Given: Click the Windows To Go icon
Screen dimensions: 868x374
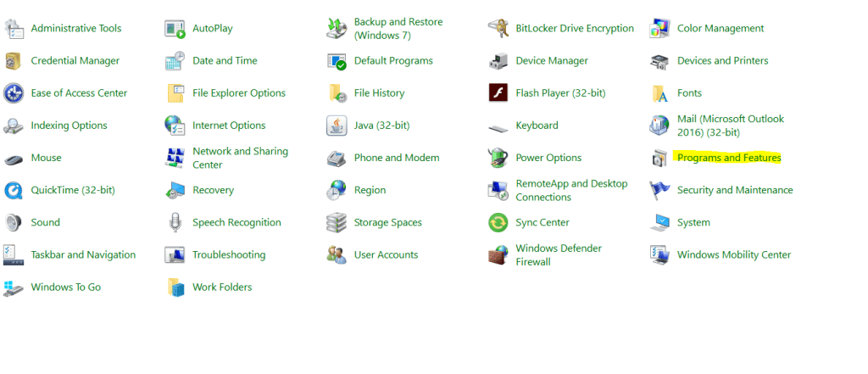Looking at the screenshot, I should tap(14, 287).
